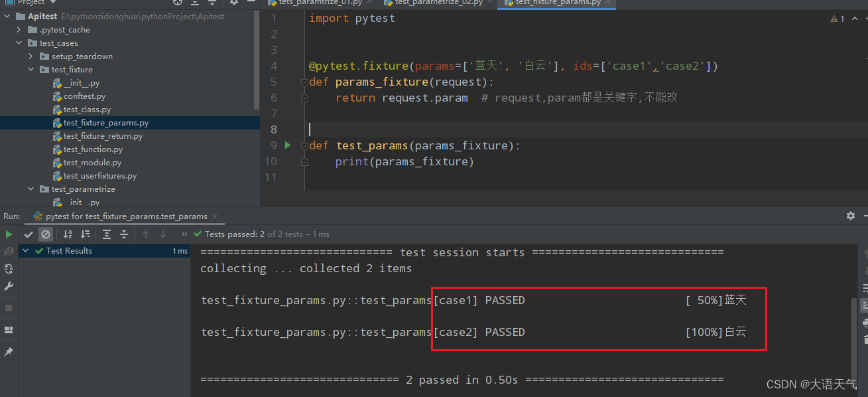Rerun the pytest test session

[9, 234]
